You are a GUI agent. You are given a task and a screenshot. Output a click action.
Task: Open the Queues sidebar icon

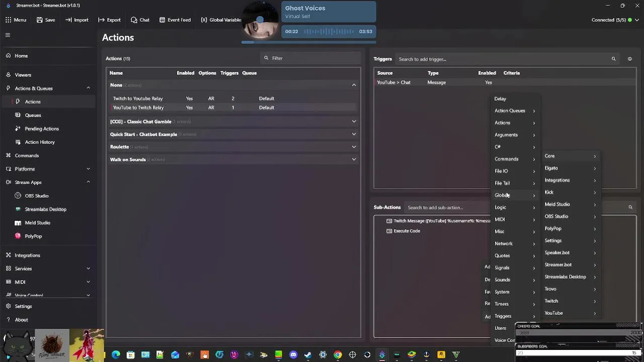(x=18, y=115)
